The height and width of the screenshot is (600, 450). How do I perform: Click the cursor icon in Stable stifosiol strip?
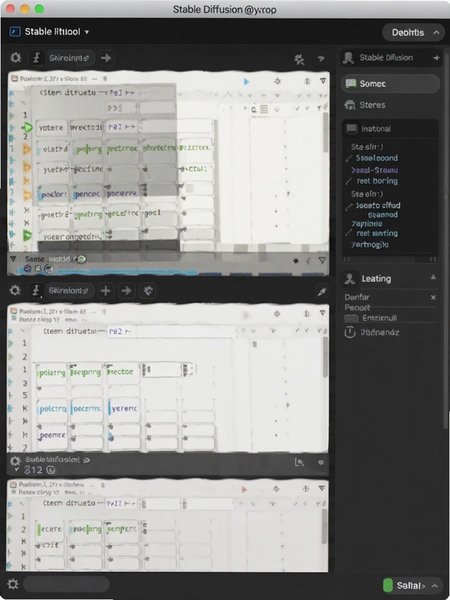click(x=299, y=463)
